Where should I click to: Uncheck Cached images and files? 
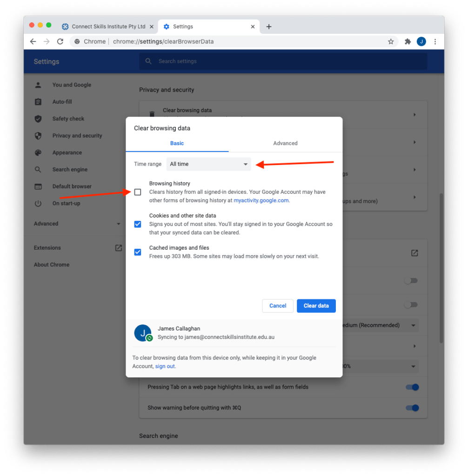point(138,252)
